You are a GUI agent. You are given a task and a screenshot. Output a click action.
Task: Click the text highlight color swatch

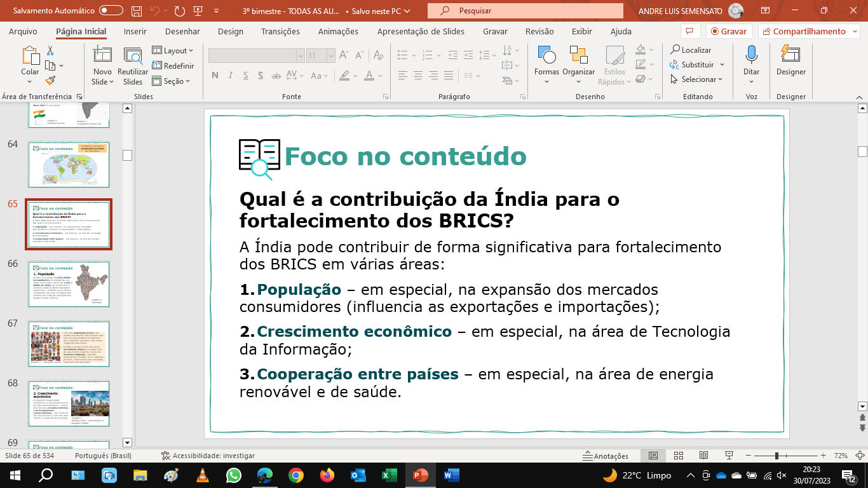tap(344, 76)
